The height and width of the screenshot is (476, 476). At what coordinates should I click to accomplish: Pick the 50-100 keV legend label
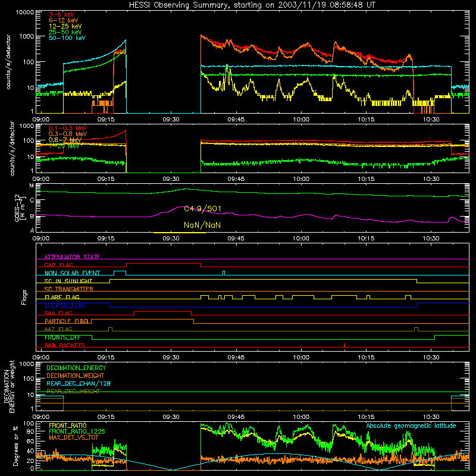(67, 37)
